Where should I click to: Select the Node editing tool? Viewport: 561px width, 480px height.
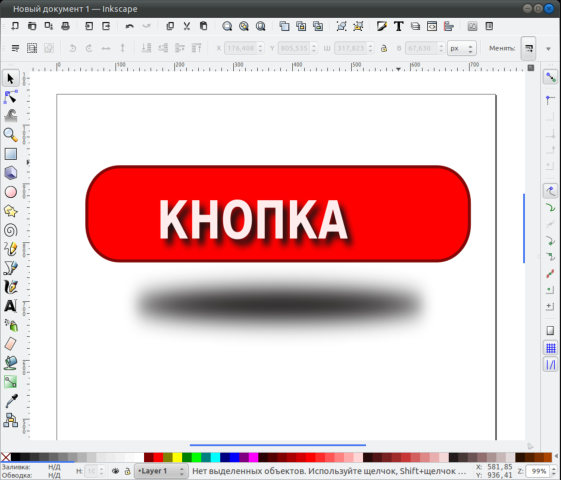(x=11, y=97)
